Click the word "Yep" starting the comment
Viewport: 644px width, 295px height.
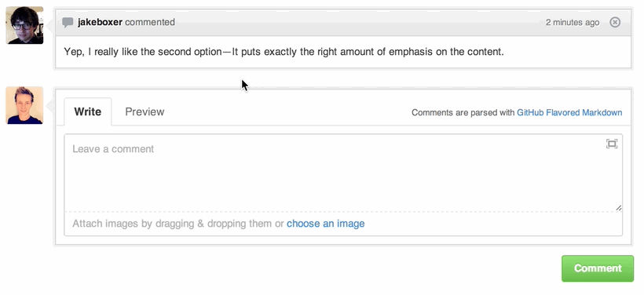[74, 52]
